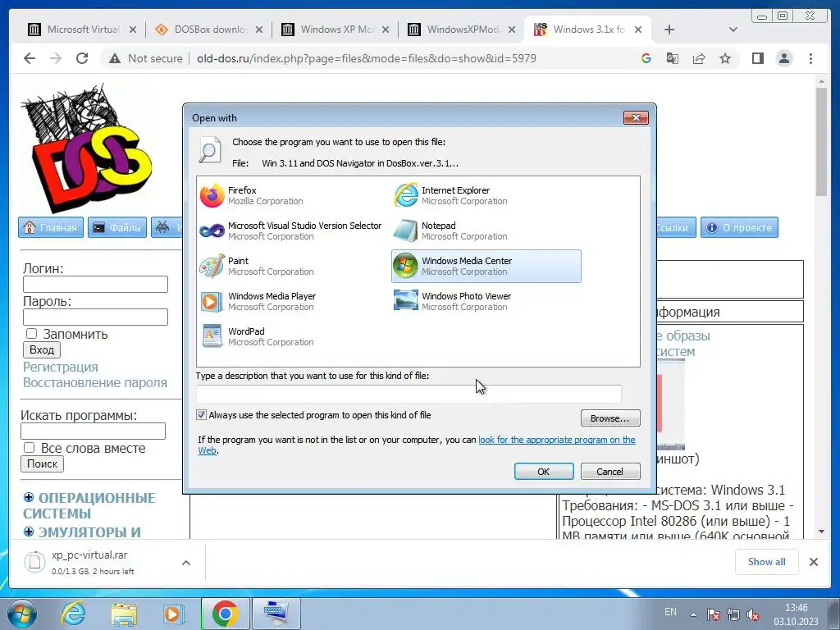Open Windows Explorer from the taskbar
The image size is (840, 630).
(x=124, y=614)
